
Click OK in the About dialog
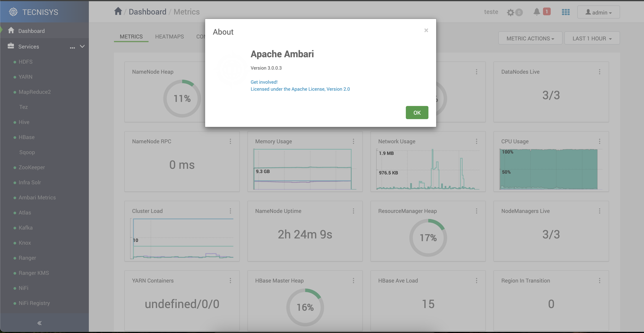pyautogui.click(x=417, y=113)
